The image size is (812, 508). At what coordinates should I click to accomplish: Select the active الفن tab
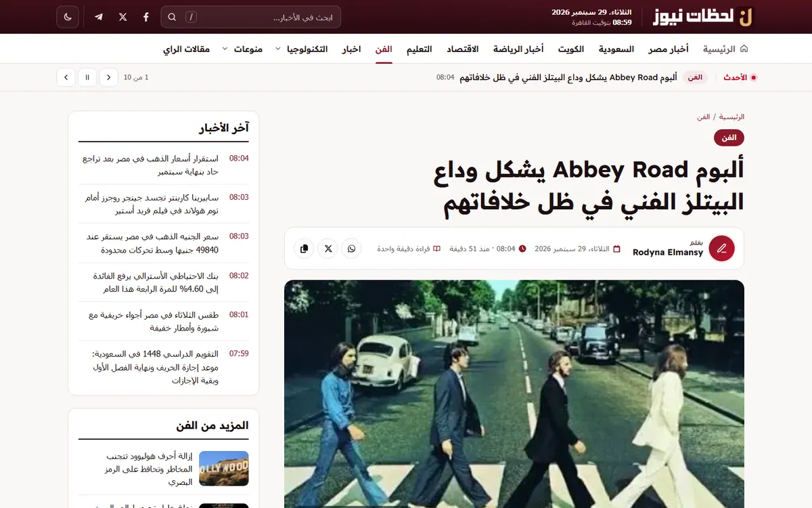pos(384,49)
